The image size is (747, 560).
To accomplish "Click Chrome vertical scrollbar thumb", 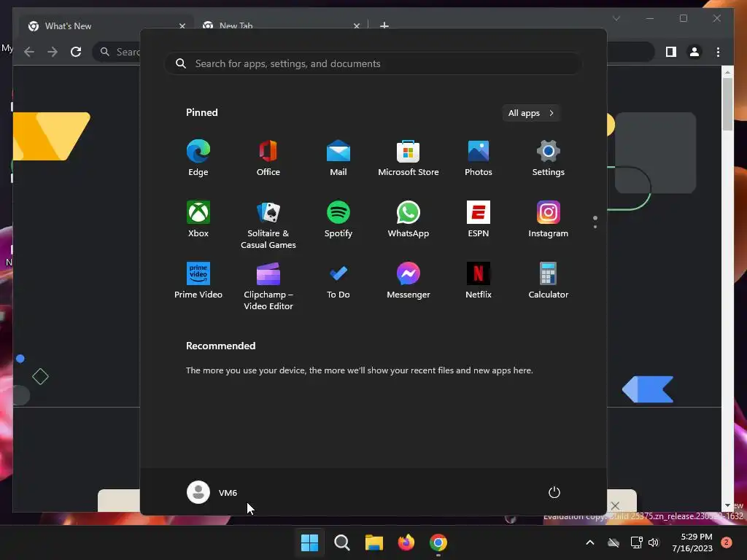I will 727,104.
